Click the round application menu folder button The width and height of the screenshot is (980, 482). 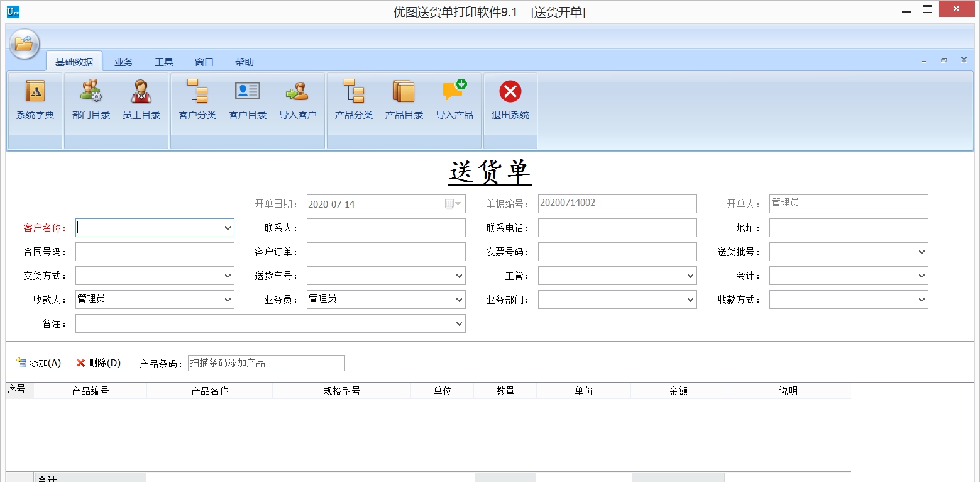tap(25, 44)
